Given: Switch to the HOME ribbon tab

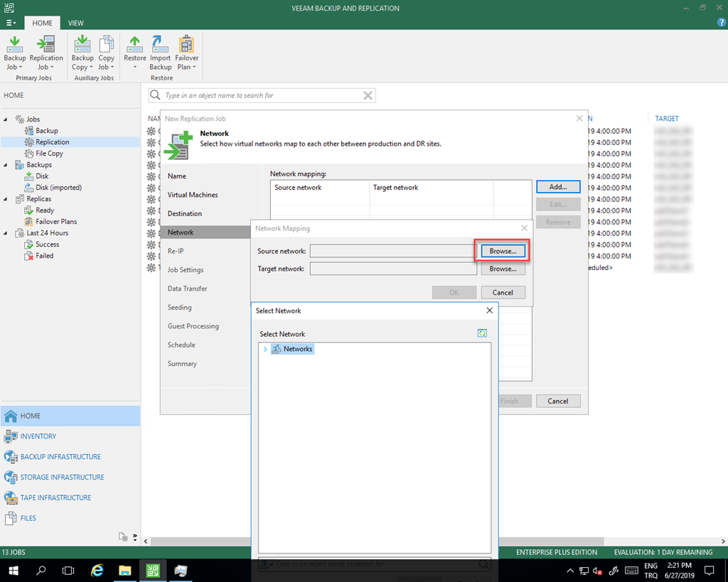Looking at the screenshot, I should pos(42,23).
